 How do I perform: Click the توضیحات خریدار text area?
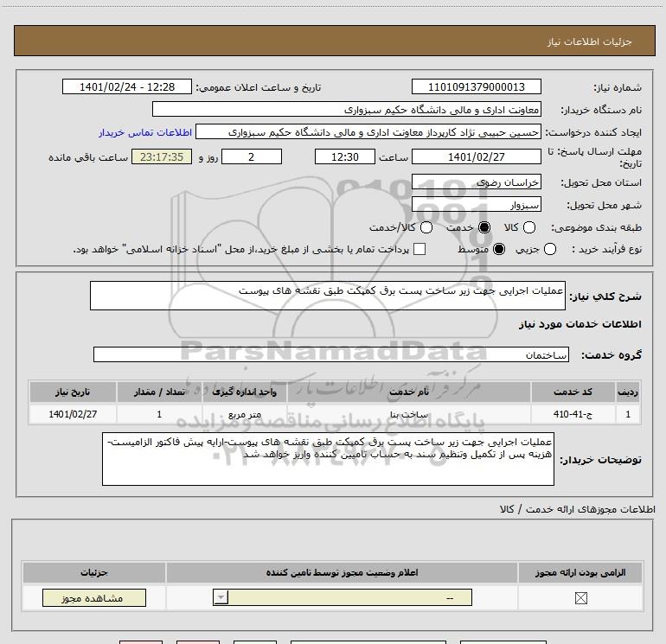[328, 459]
